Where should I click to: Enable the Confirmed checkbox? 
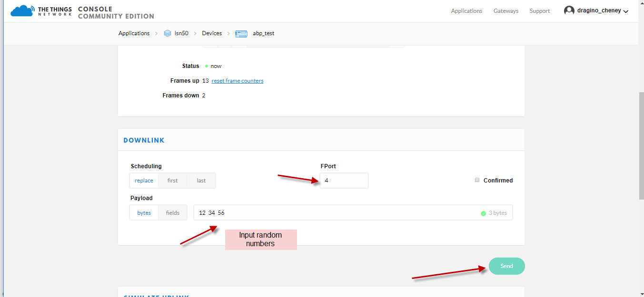[x=477, y=180]
